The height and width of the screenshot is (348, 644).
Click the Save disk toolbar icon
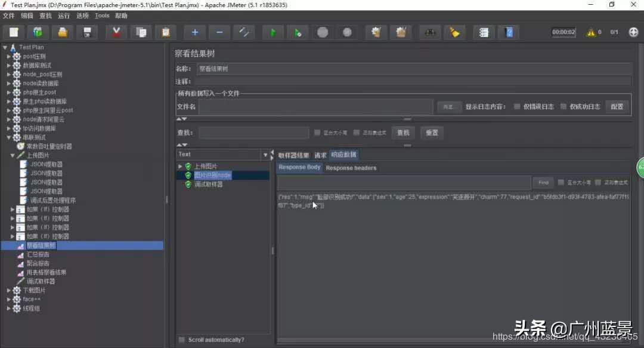(87, 32)
